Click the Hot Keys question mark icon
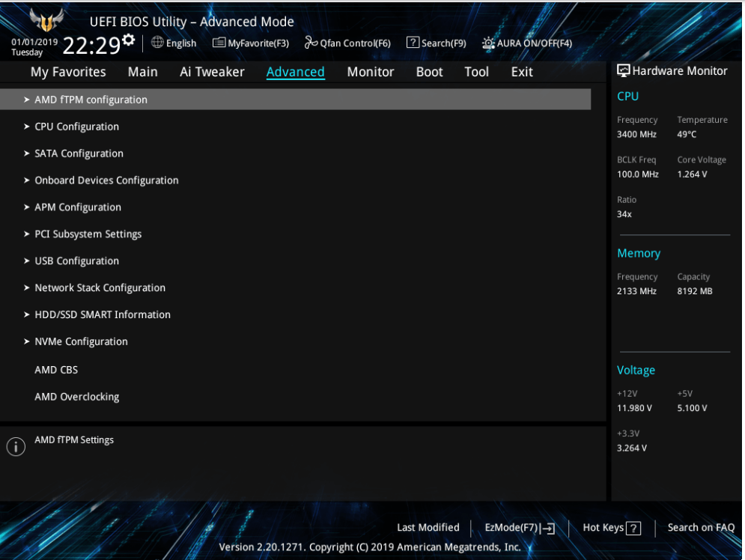The image size is (745, 560). (x=633, y=528)
